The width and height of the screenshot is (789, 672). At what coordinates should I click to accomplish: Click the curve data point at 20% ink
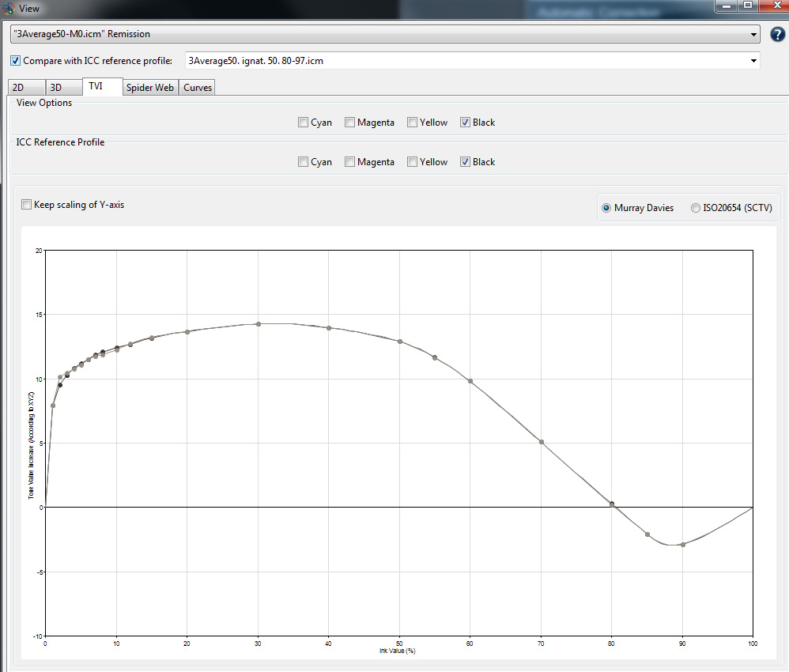(x=187, y=332)
